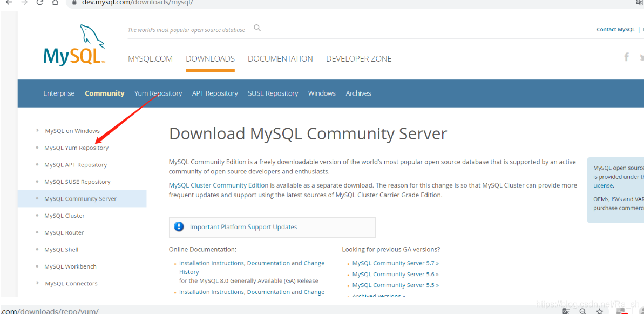Open the MySQL Facebook icon
Viewport: 644px width, 314px height.
(626, 57)
